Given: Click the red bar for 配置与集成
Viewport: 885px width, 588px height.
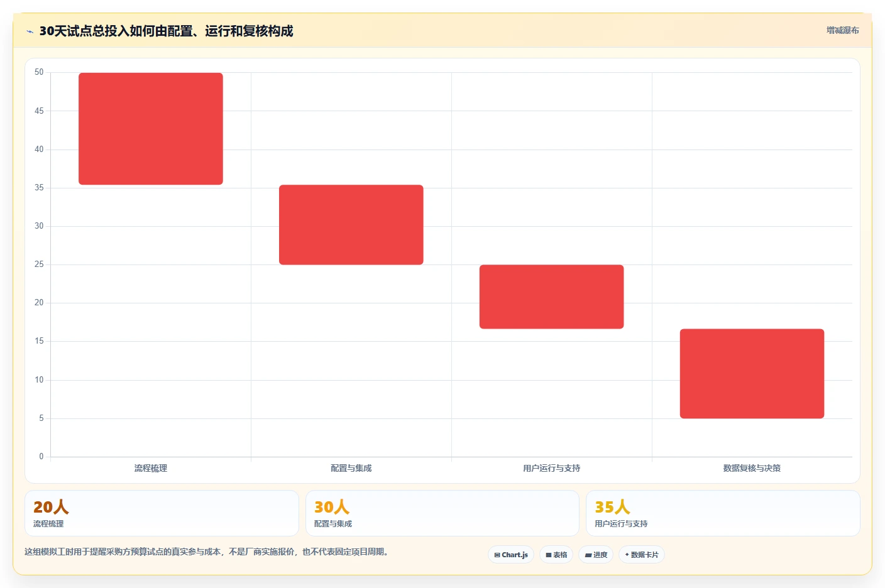Looking at the screenshot, I should tap(351, 225).
